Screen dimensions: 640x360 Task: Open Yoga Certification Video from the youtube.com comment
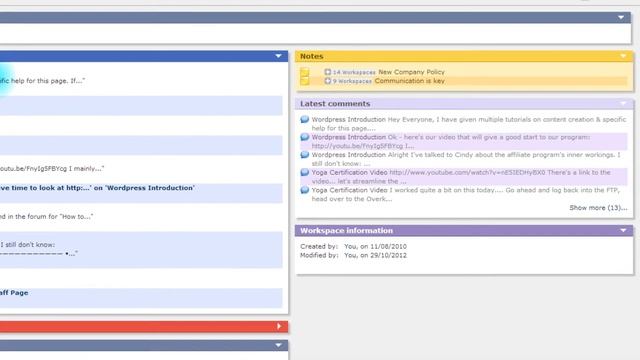coord(349,172)
